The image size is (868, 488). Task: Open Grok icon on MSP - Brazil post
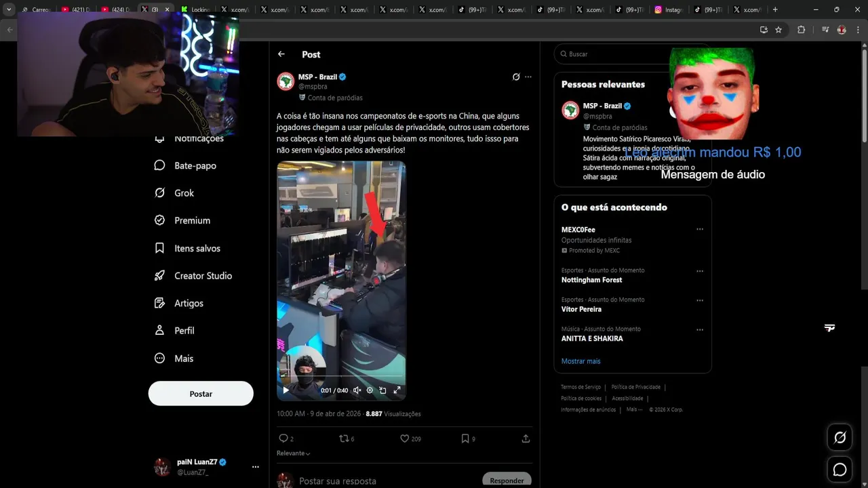click(516, 77)
